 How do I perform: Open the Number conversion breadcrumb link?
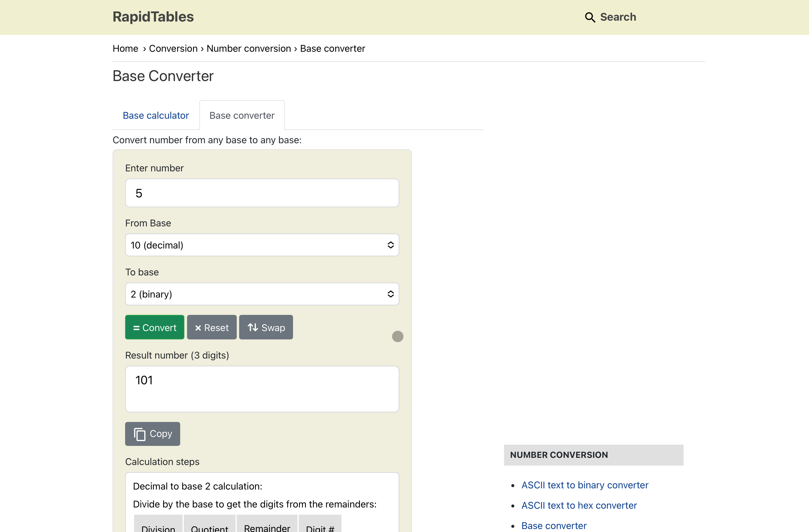point(248,48)
